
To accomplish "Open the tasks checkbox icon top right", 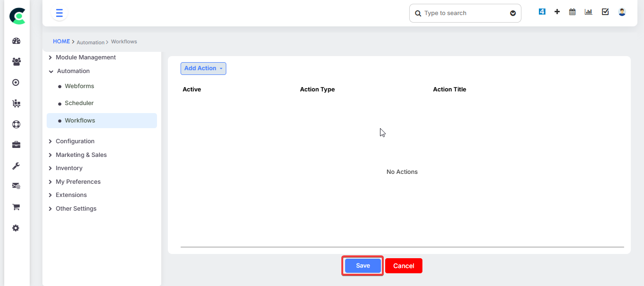I will point(605,11).
